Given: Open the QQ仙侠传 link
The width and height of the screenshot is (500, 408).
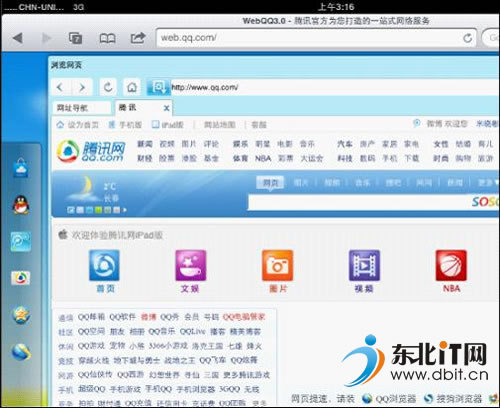Looking at the screenshot, I should (95, 375).
